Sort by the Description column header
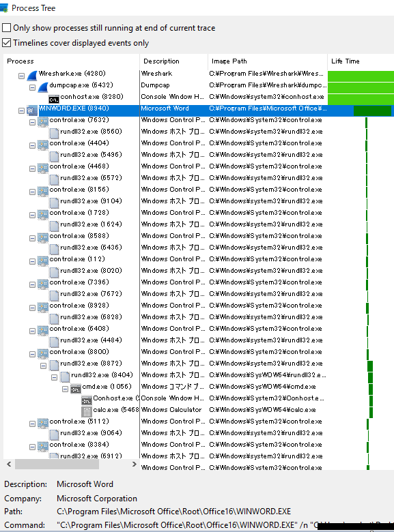 pyautogui.click(x=173, y=61)
